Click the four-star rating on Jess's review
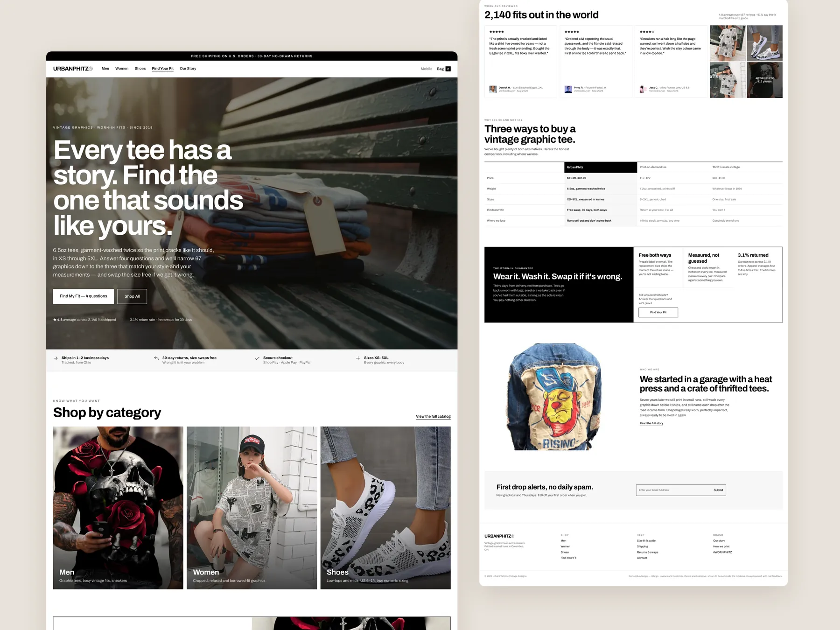 tap(647, 32)
